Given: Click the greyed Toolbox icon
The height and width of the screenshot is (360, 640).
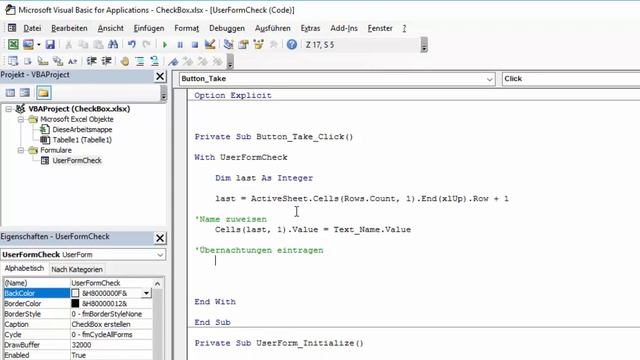Looking at the screenshot, I should [273, 44].
